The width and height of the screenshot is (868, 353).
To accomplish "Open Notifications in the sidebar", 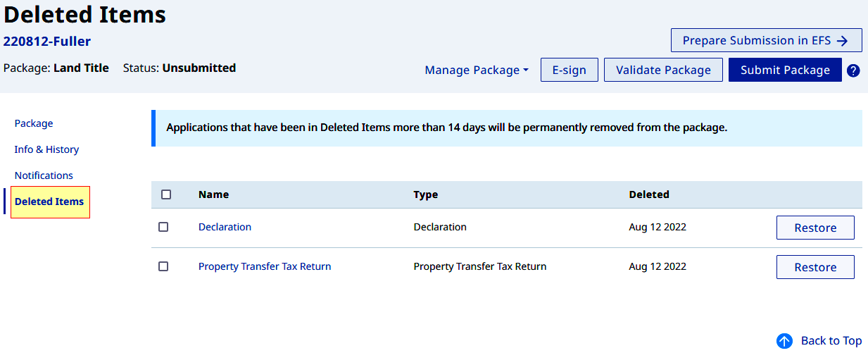I will tap(44, 175).
